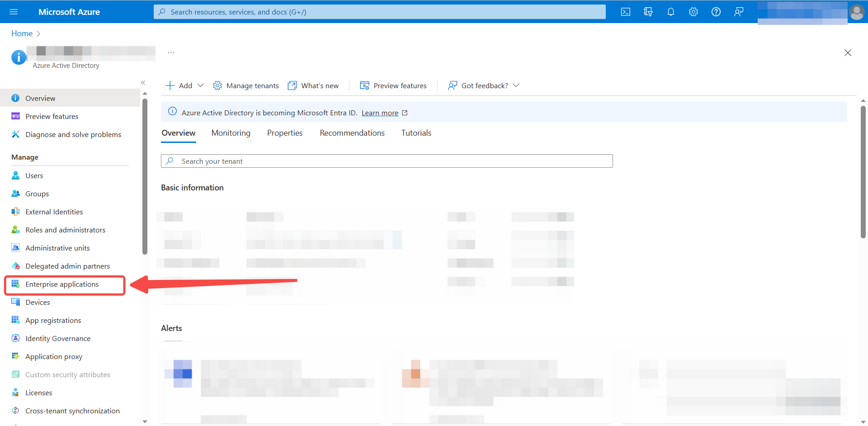Click the External Identities icon
The image size is (868, 426).
click(x=16, y=212)
